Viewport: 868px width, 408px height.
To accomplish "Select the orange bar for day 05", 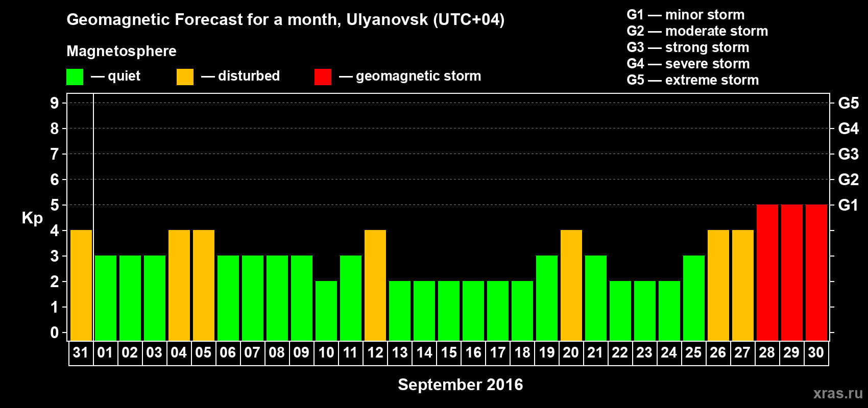I will [204, 285].
